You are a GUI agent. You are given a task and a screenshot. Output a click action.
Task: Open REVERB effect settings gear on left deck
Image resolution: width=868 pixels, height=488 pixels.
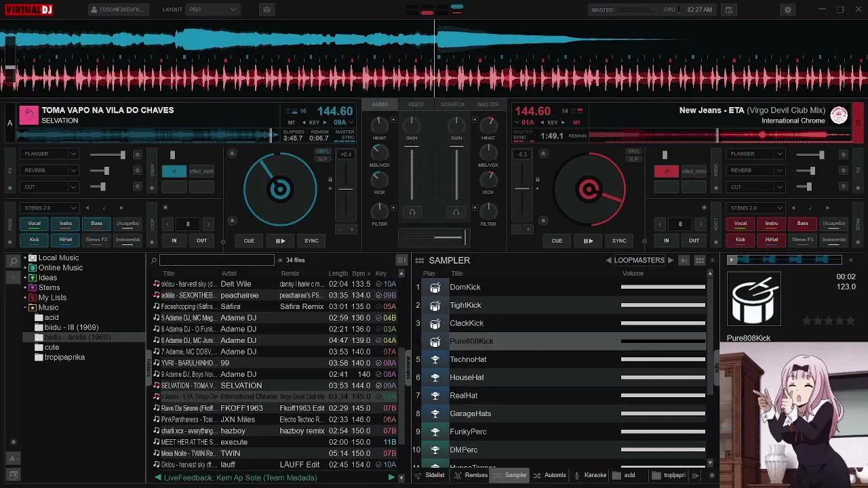click(137, 171)
